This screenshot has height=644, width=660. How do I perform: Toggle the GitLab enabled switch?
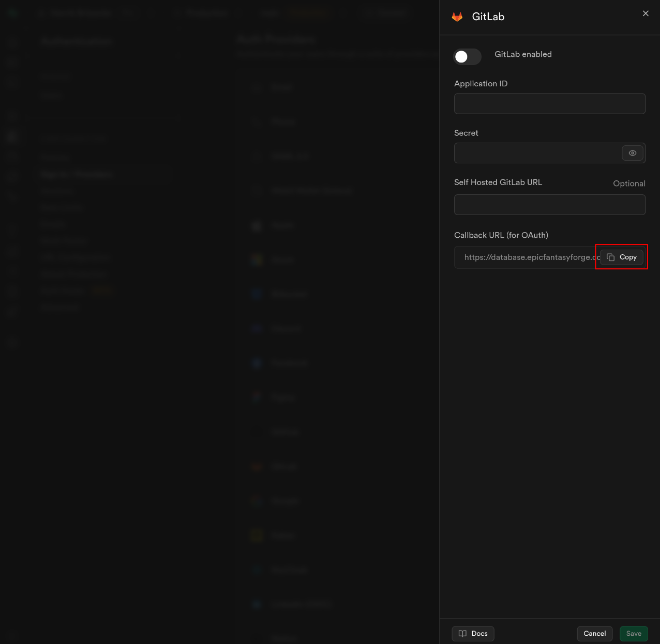(x=467, y=57)
